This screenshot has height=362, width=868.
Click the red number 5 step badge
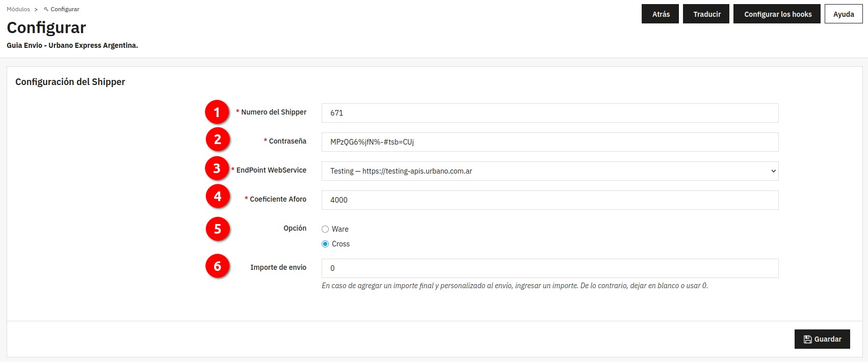click(x=218, y=229)
